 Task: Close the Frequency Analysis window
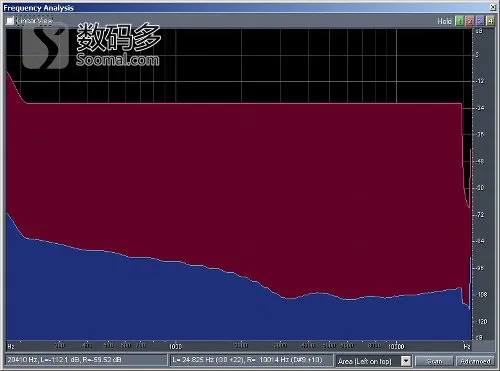pyautogui.click(x=493, y=7)
